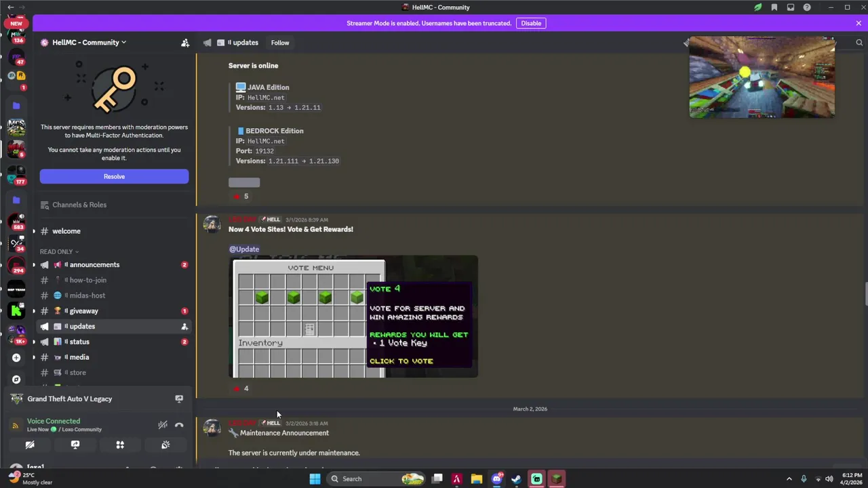Open the green K server icon
868x488 pixels.
click(x=16, y=311)
